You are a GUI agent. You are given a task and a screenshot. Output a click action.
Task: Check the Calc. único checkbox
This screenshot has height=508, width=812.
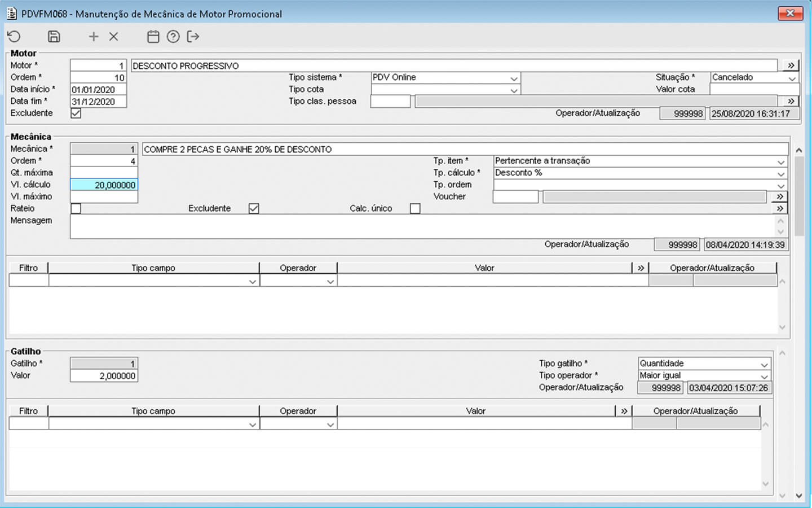point(415,208)
